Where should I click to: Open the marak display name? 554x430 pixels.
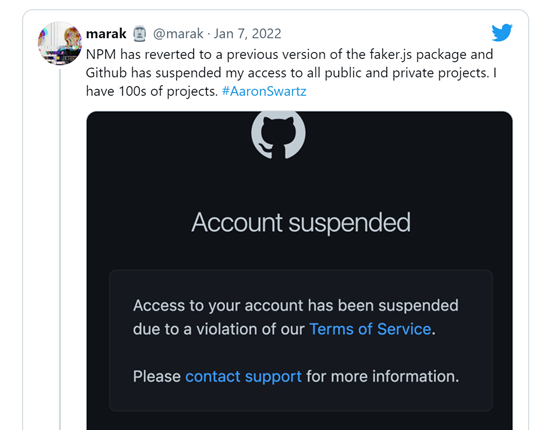(x=106, y=34)
